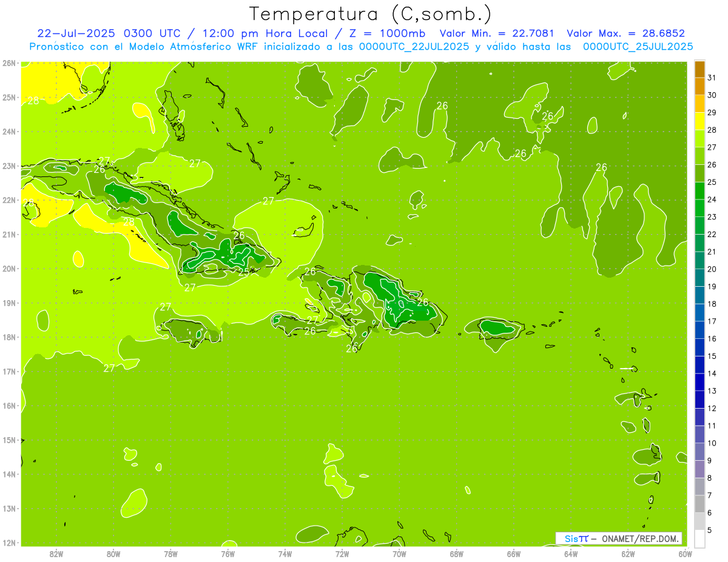The width and height of the screenshot is (728, 562).
Task: Click the "82W" longitude axis label
Action: (x=56, y=554)
